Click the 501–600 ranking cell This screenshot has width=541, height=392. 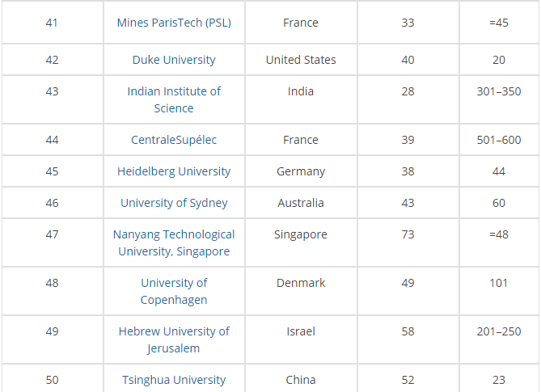pyautogui.click(x=499, y=140)
